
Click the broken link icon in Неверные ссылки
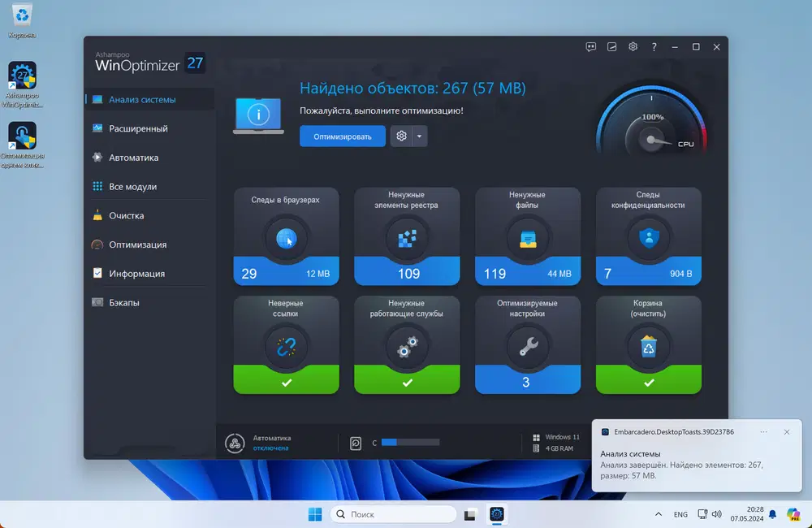tap(287, 347)
